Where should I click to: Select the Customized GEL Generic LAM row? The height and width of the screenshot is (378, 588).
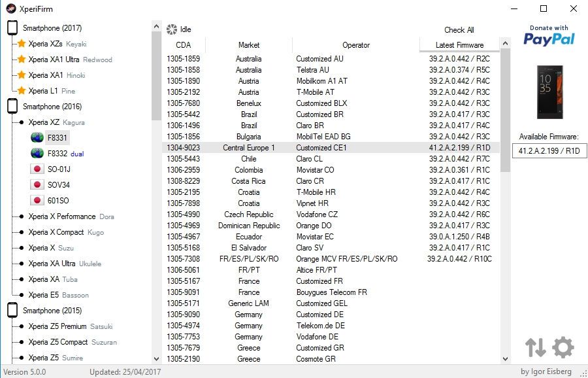click(x=331, y=303)
